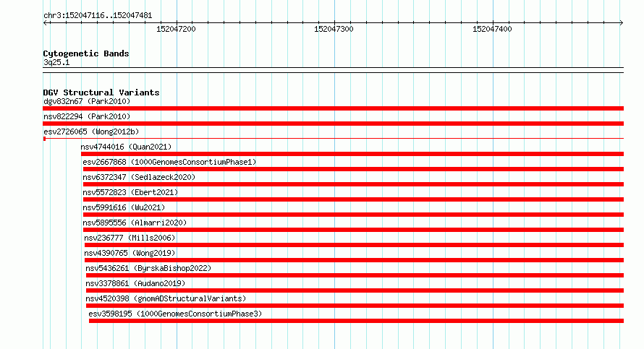Open variant dgv832n67 (Park2010) label

pos(87,101)
